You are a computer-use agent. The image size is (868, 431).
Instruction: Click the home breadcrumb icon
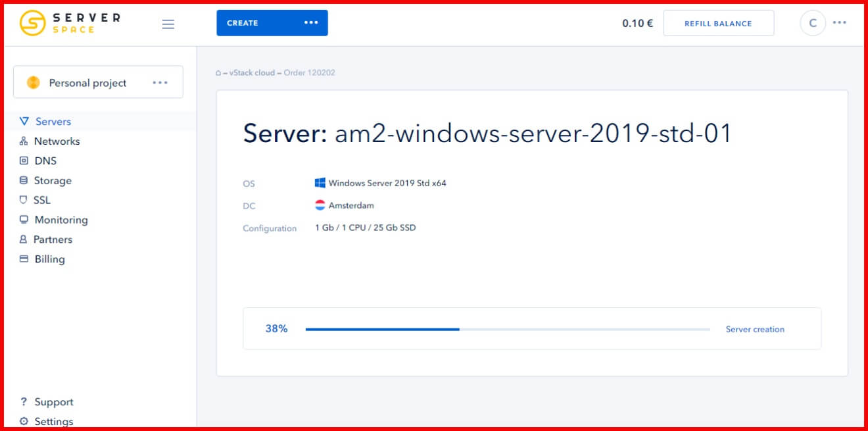[x=218, y=72]
